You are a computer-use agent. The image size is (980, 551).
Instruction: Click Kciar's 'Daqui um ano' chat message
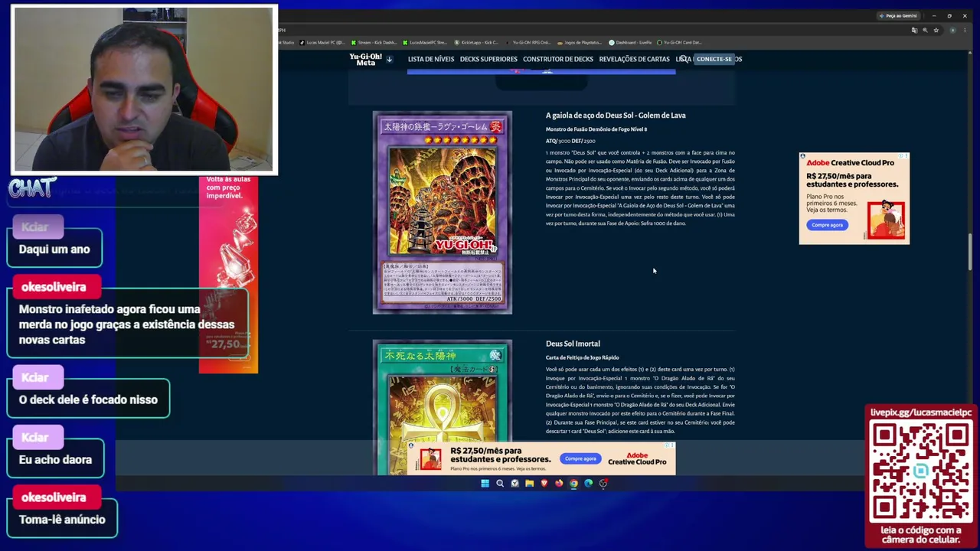pos(54,249)
